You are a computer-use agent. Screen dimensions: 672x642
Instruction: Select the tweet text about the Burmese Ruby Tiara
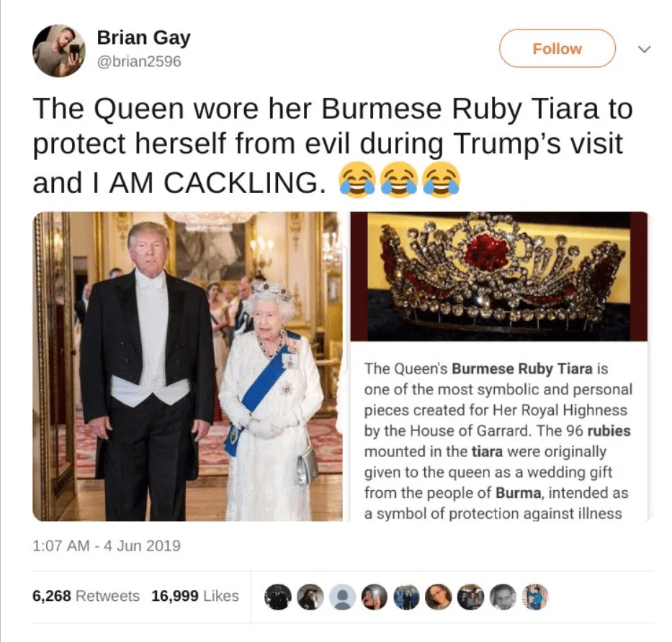(333, 145)
